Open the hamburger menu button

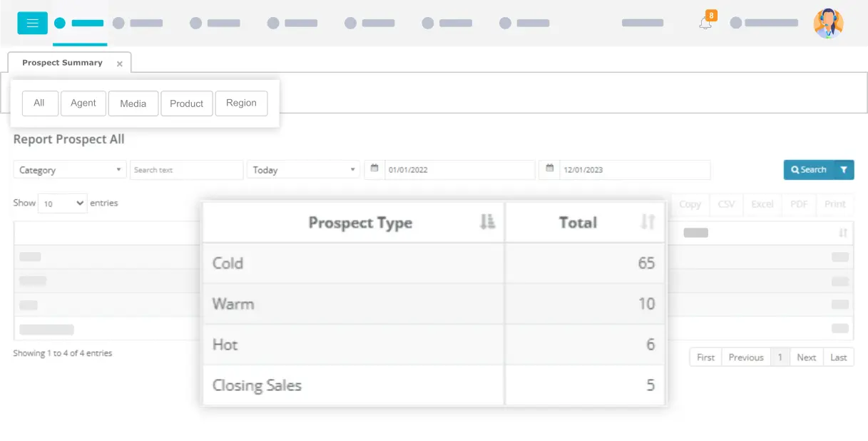coord(32,23)
